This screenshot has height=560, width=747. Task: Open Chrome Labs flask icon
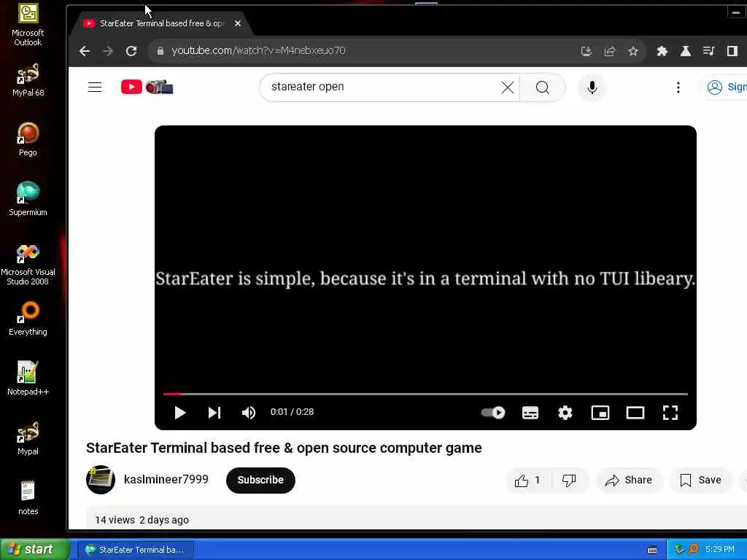tap(686, 51)
